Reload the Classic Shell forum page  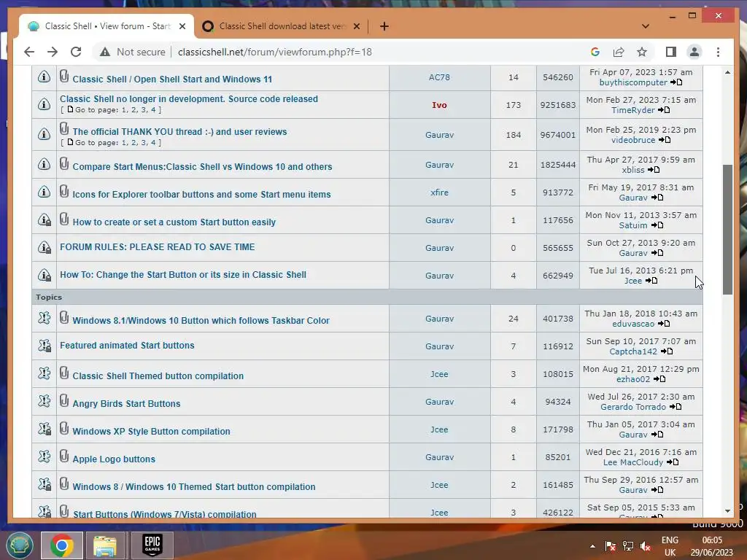point(76,52)
